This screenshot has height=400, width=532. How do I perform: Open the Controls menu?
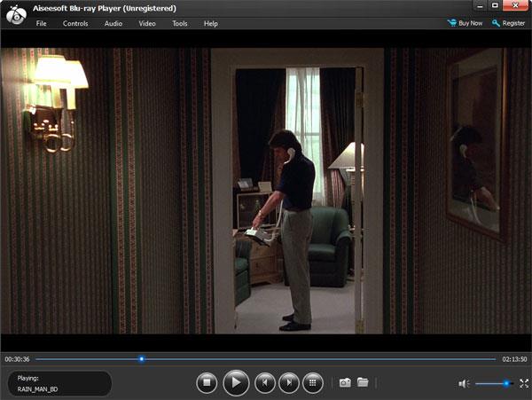click(x=75, y=23)
